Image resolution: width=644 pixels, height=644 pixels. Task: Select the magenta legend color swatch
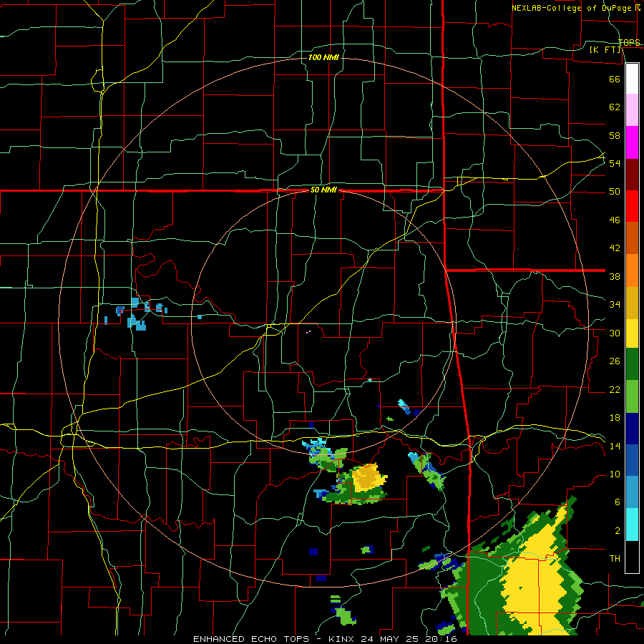632,142
